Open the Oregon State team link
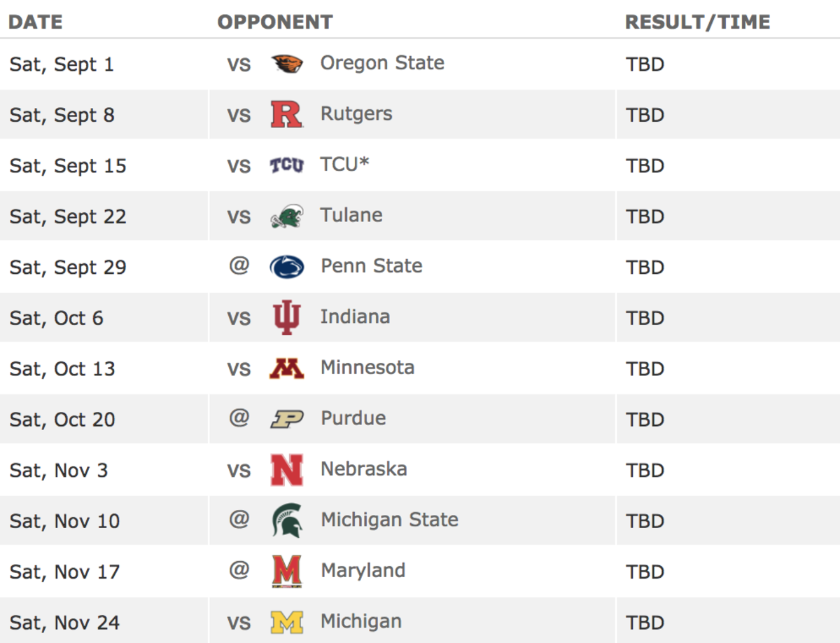The image size is (840, 643). [x=382, y=63]
